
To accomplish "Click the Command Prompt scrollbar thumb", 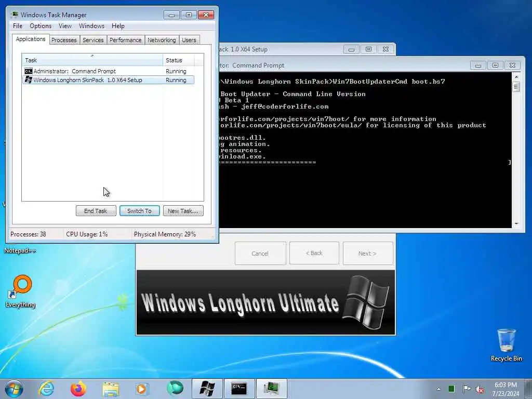I will tap(516, 87).
